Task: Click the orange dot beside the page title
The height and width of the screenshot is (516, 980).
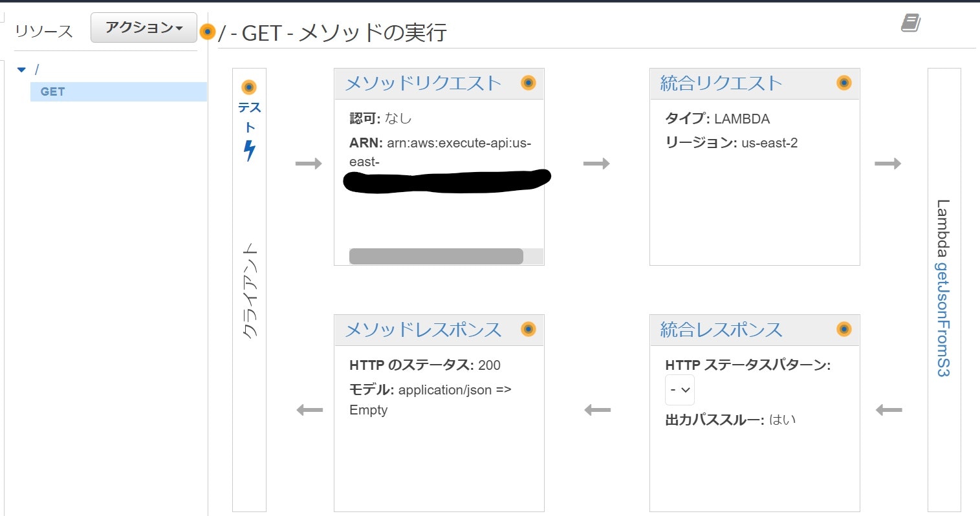Action: (x=207, y=32)
